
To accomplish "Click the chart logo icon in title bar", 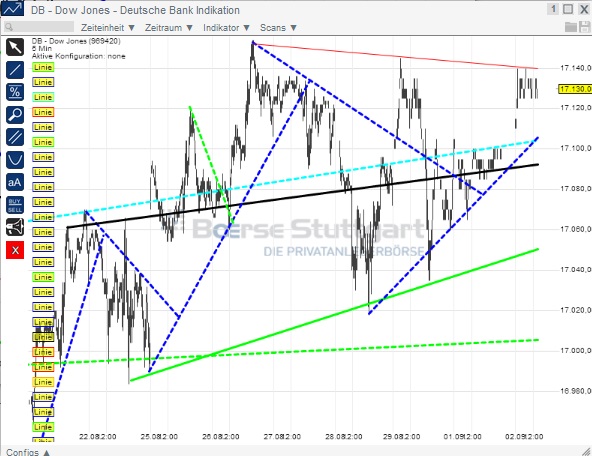I will click(x=12, y=9).
